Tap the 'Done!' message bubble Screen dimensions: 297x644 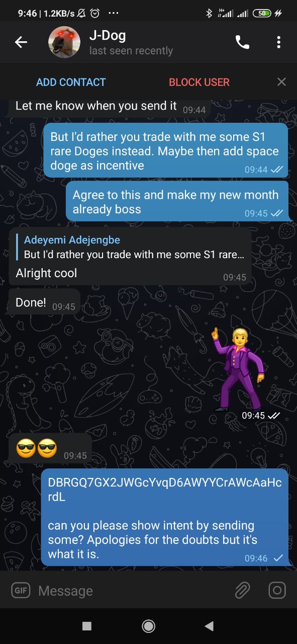point(44,303)
